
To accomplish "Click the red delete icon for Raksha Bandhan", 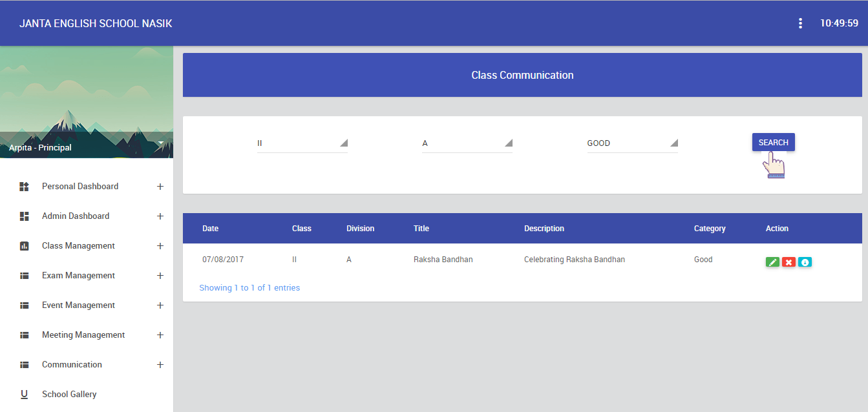I will (x=789, y=262).
